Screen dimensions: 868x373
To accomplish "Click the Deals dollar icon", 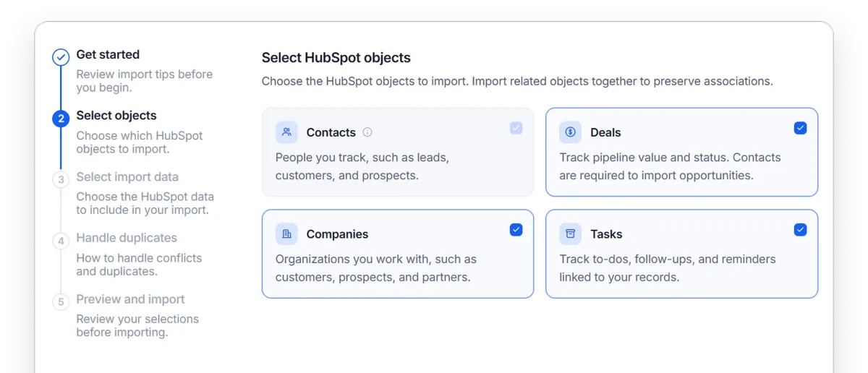I will (570, 132).
